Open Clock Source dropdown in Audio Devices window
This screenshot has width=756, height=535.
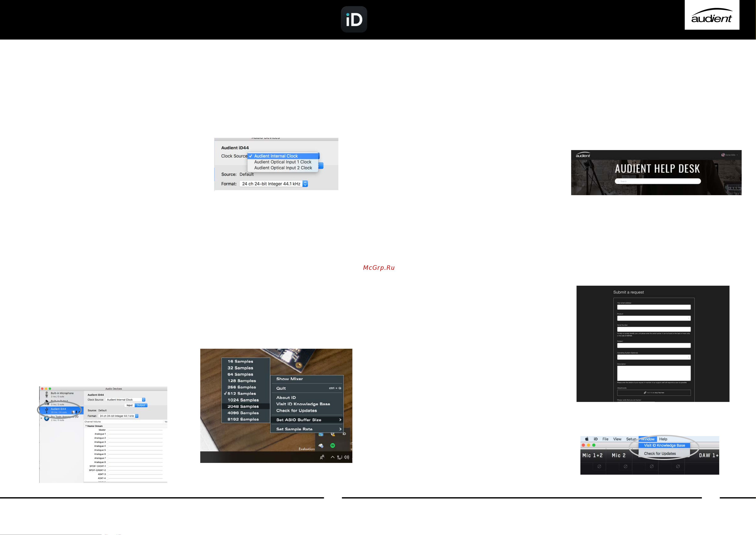pyautogui.click(x=125, y=400)
